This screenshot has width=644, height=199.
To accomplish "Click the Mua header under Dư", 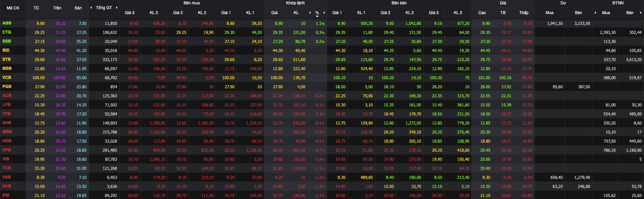I will pos(549,13).
